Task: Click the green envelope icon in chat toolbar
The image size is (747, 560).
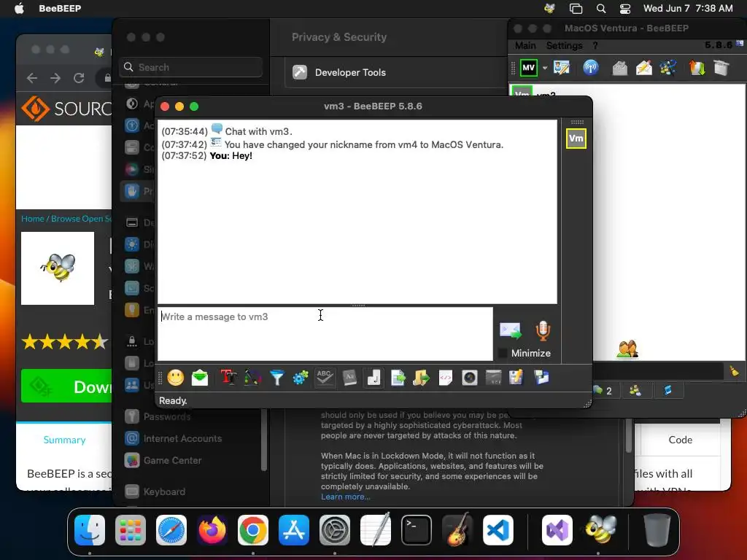Action: click(x=200, y=378)
